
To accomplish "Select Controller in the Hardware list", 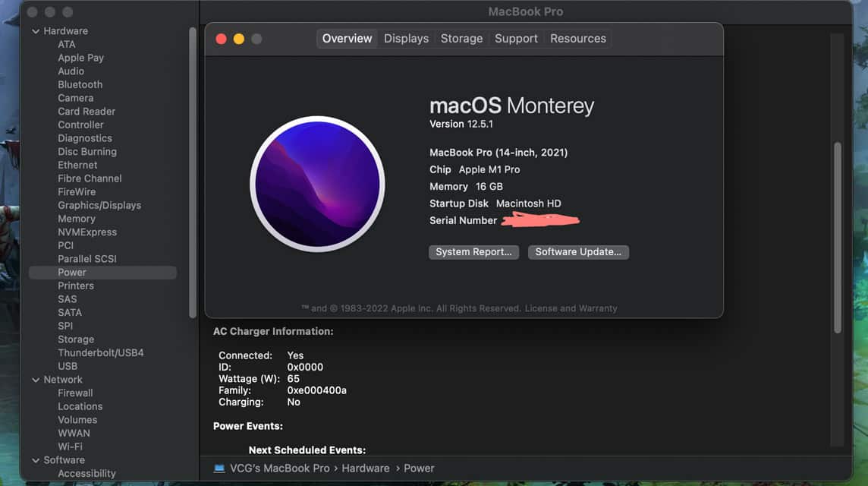I will (x=81, y=125).
